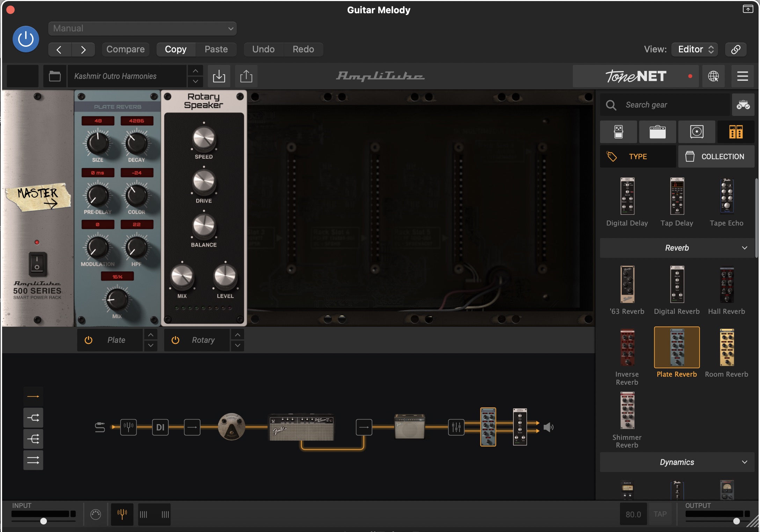Click the link chain icon
Screen dimensions: 760x532
[736, 49]
